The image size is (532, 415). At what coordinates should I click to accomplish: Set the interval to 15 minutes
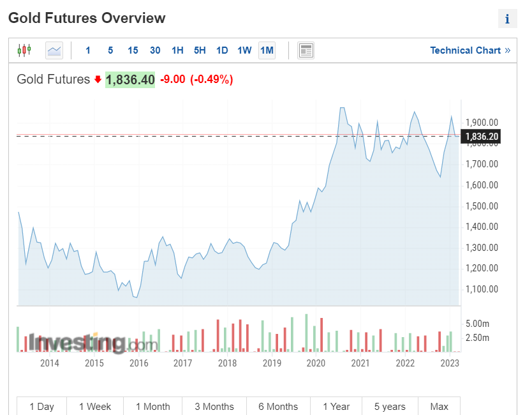(133, 50)
